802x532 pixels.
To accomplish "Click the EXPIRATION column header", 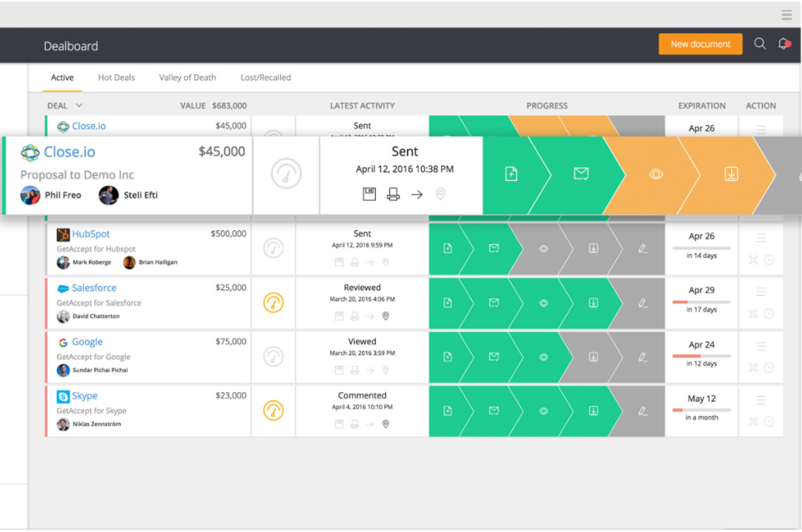I will pyautogui.click(x=702, y=105).
